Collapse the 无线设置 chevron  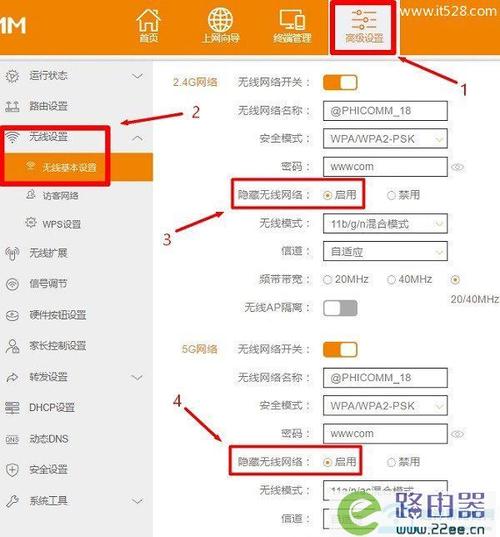click(x=137, y=138)
